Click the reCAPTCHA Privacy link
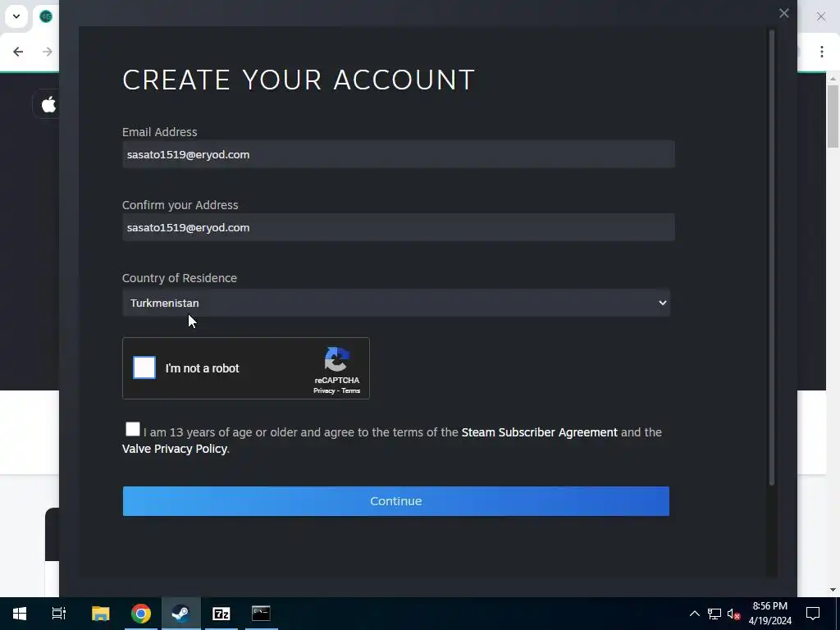Screen dimensions: 840x630 coord(323,390)
